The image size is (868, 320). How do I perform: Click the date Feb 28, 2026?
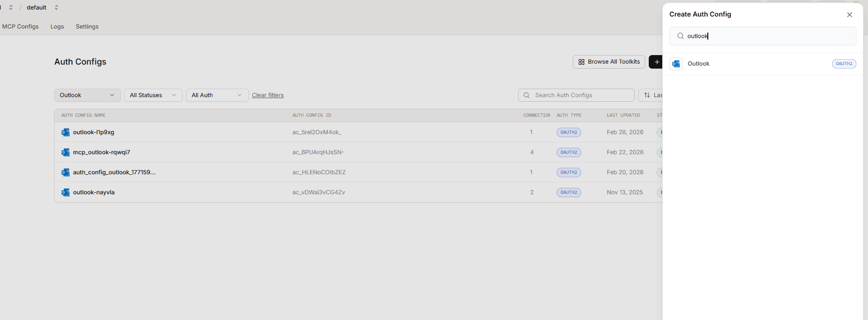(x=625, y=132)
